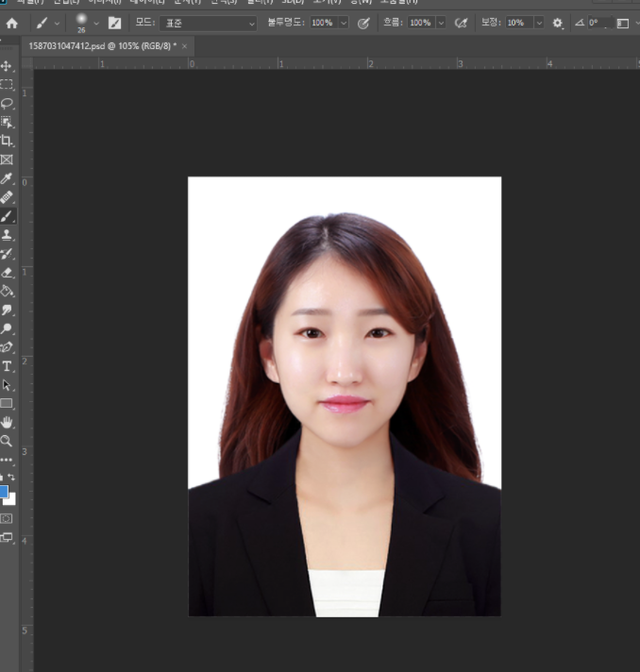Select the Type tool
Screen dimensions: 640x672
7,366
